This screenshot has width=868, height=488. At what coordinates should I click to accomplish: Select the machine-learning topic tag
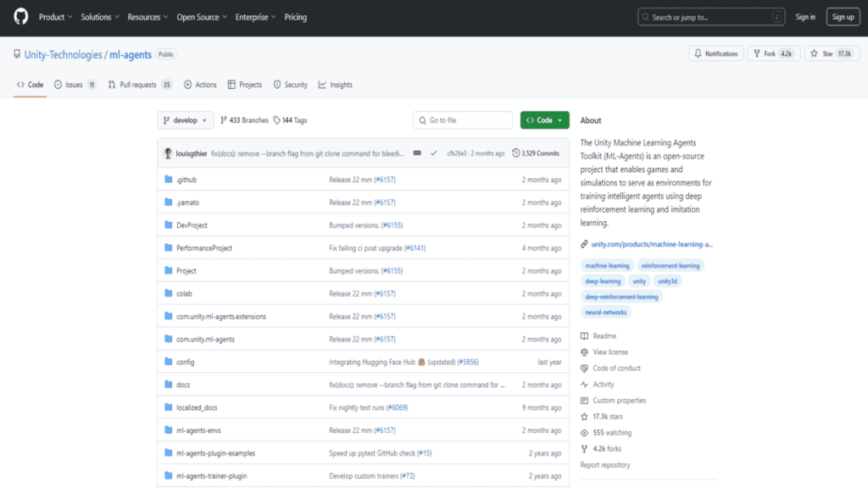click(607, 265)
